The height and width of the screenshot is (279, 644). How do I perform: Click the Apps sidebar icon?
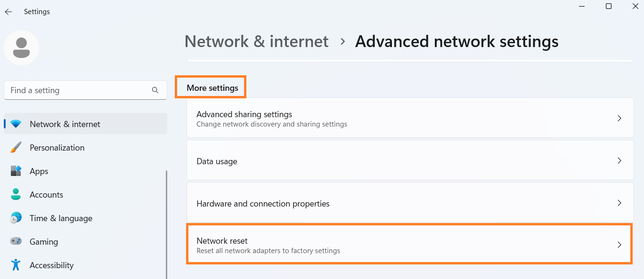(16, 171)
